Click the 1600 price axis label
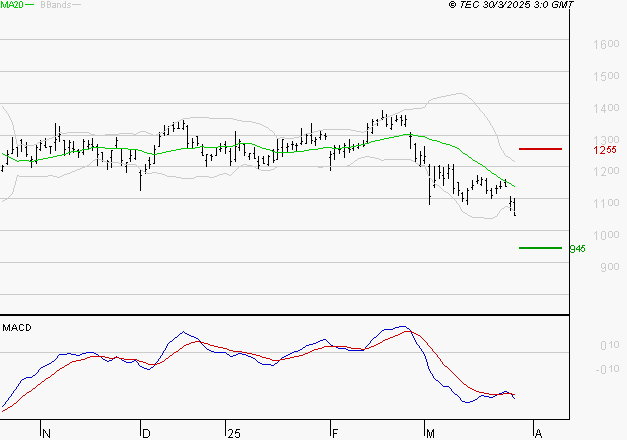Image resolution: width=627 pixels, height=440 pixels. [606, 44]
